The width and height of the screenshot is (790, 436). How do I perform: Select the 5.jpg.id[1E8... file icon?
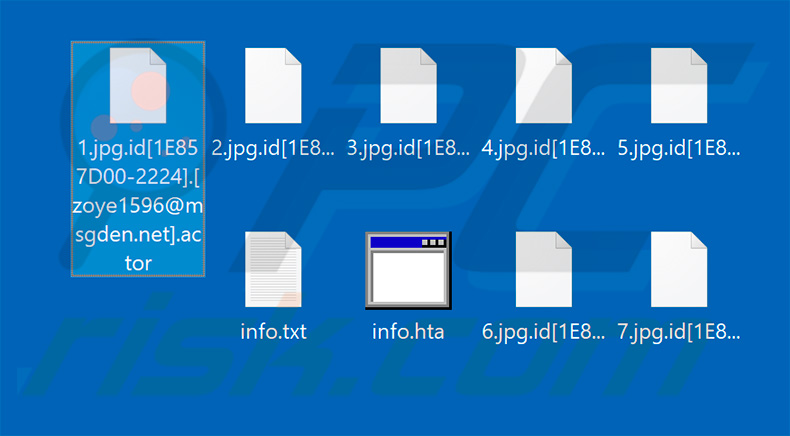[679, 86]
